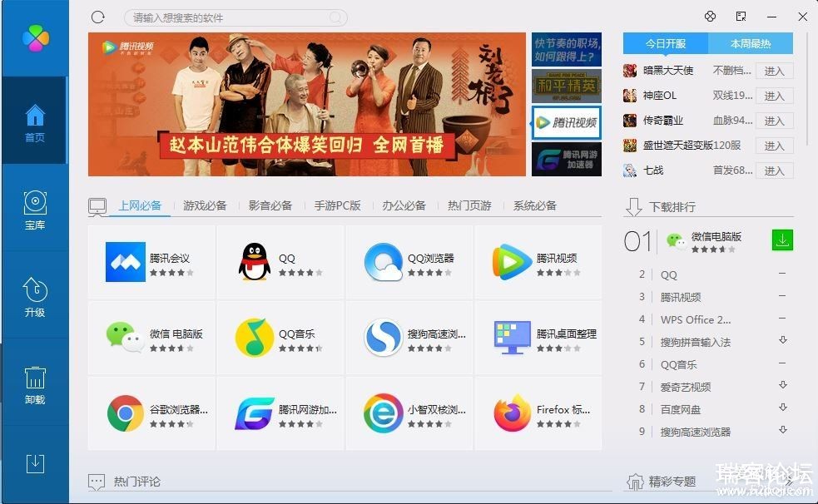818x504 pixels.
Task: Open the 热门评论 section heading
Action: coord(136,481)
